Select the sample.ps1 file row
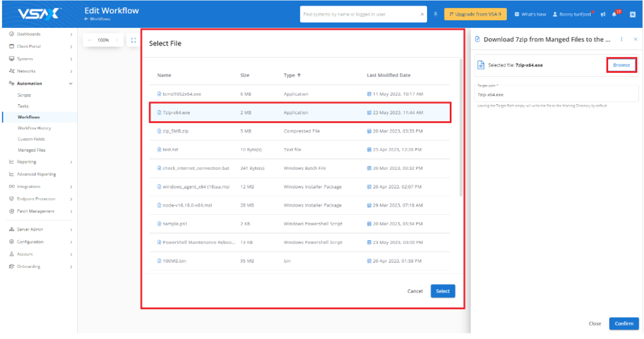The height and width of the screenshot is (339, 644). click(300, 224)
